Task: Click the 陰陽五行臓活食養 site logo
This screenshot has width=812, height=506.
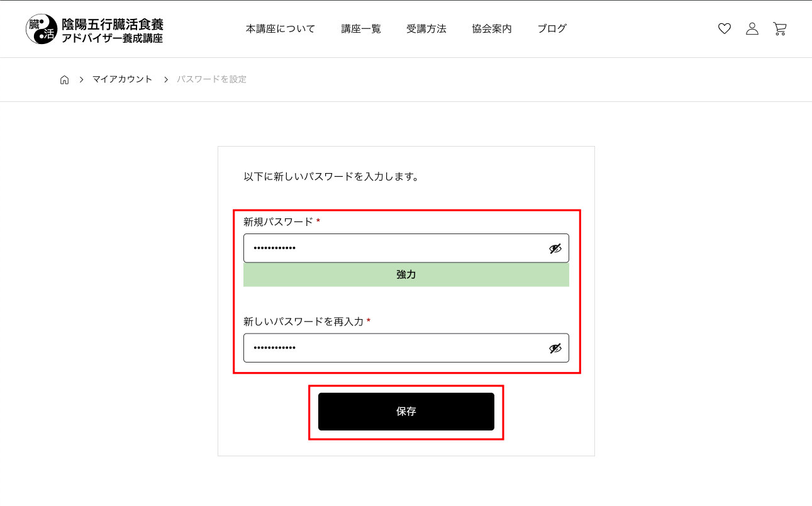Action: (94, 30)
